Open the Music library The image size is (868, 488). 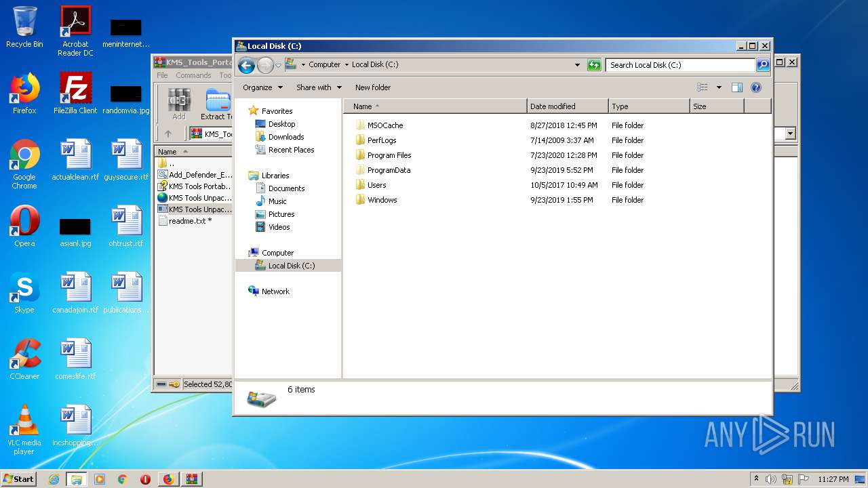271,201
